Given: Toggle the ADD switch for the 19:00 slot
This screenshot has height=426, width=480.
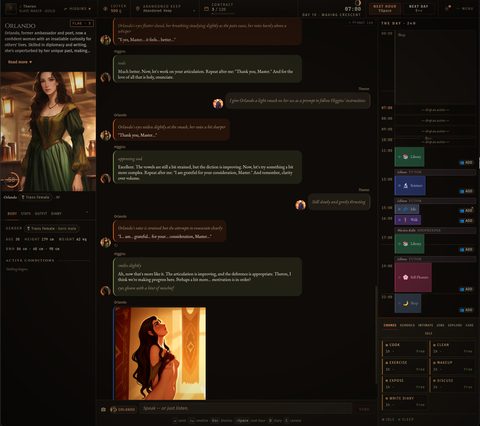Looking at the screenshot, I should [x=466, y=289].
